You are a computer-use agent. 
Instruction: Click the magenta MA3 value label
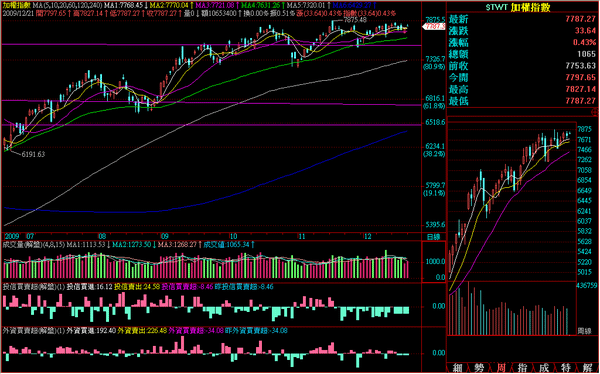(218, 6)
